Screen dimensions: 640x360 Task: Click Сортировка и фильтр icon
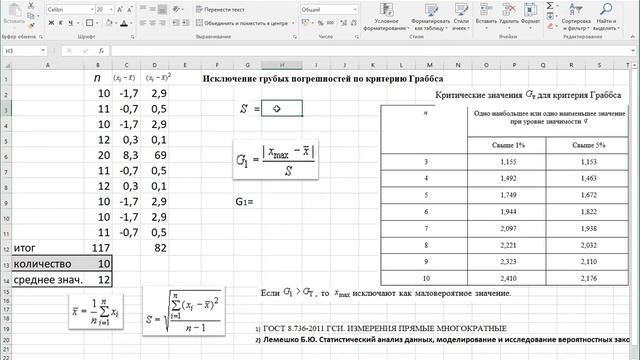coord(576,9)
